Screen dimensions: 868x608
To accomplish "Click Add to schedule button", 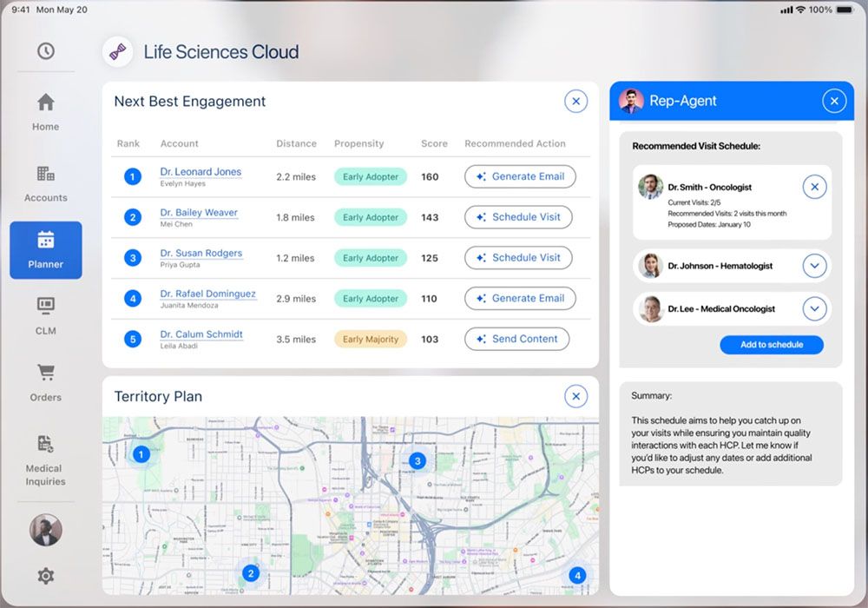I will coord(771,345).
